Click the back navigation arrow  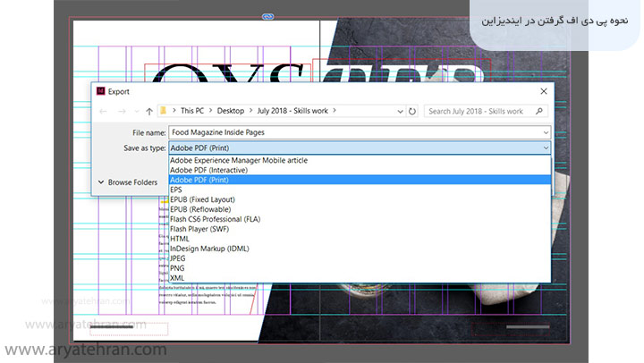pos(104,112)
